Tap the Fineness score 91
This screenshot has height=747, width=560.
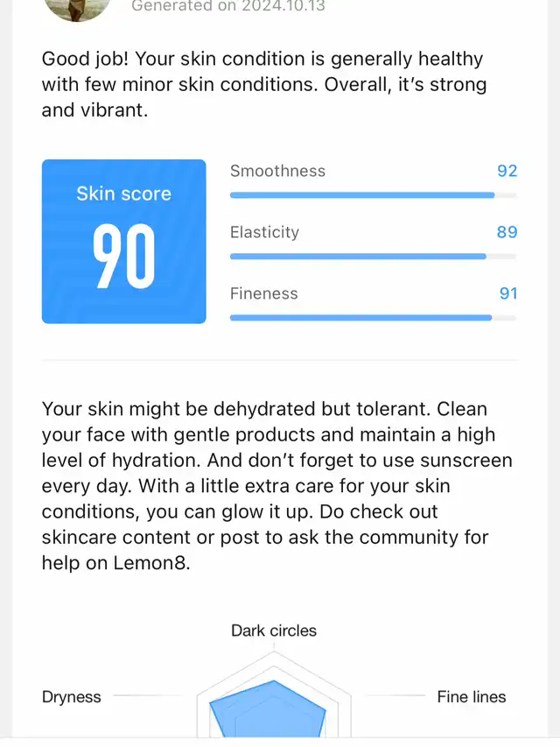508,293
